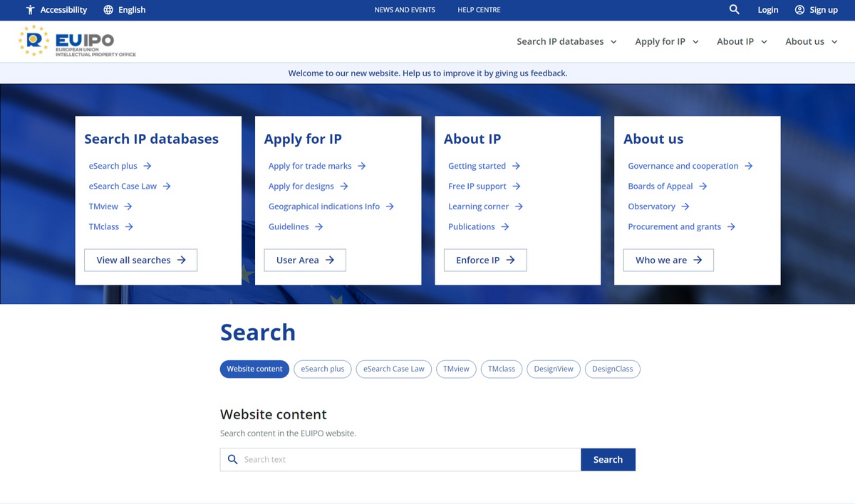Viewport: 855px width, 504px height.
Task: Open Publications link
Action: tap(479, 227)
